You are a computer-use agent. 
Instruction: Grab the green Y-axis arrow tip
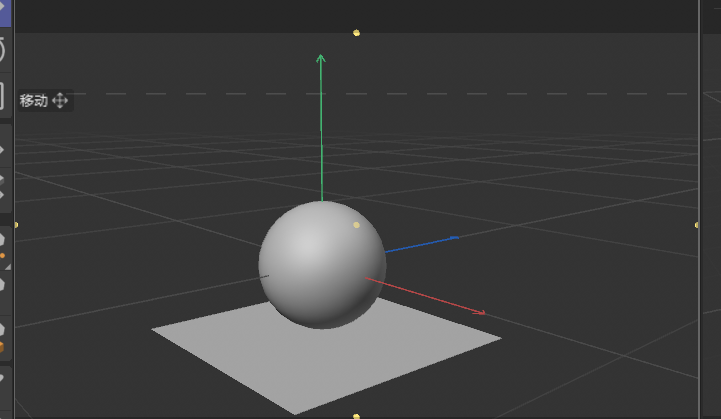[321, 59]
